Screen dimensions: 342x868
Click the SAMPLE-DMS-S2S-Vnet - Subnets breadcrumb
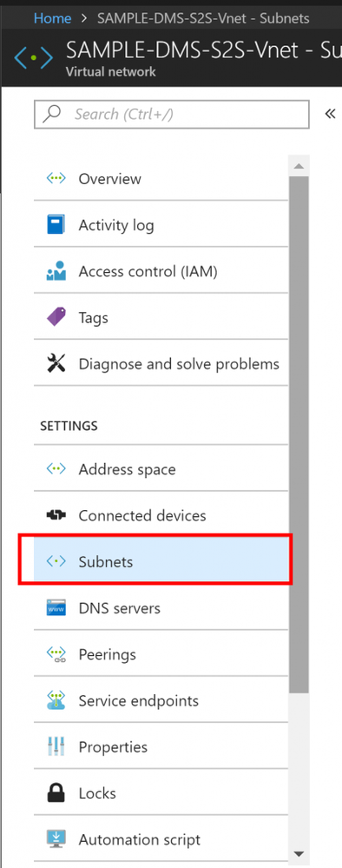(203, 18)
